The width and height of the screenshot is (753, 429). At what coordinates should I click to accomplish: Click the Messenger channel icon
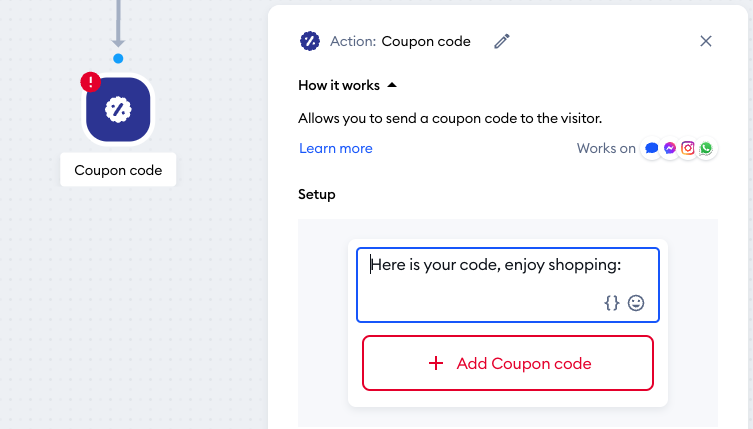pos(670,148)
